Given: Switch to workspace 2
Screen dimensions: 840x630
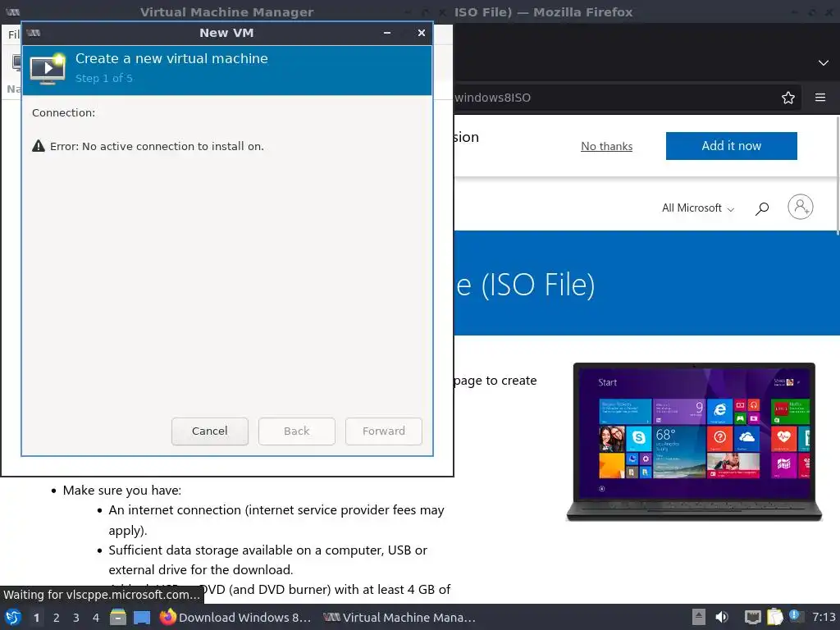Looking at the screenshot, I should click(57, 618).
